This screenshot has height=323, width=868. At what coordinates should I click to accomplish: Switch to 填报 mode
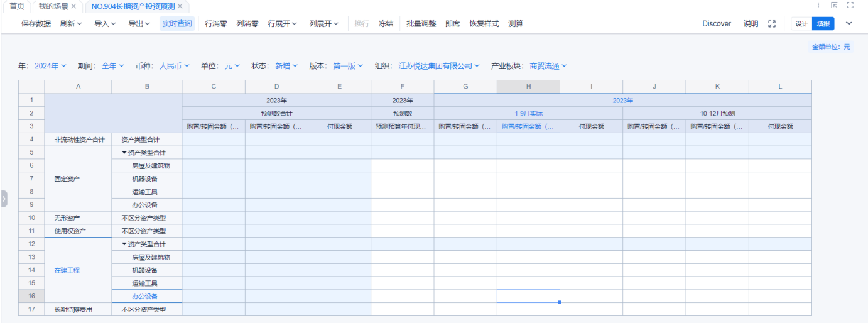(x=823, y=24)
